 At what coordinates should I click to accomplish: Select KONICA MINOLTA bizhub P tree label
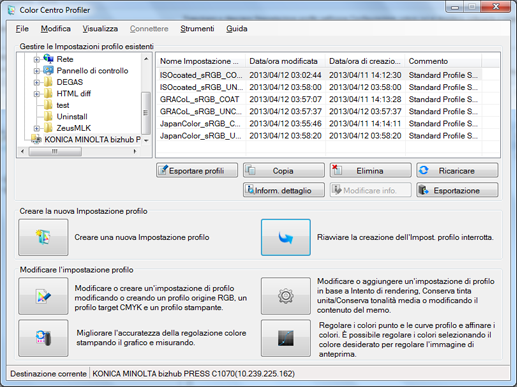93,139
